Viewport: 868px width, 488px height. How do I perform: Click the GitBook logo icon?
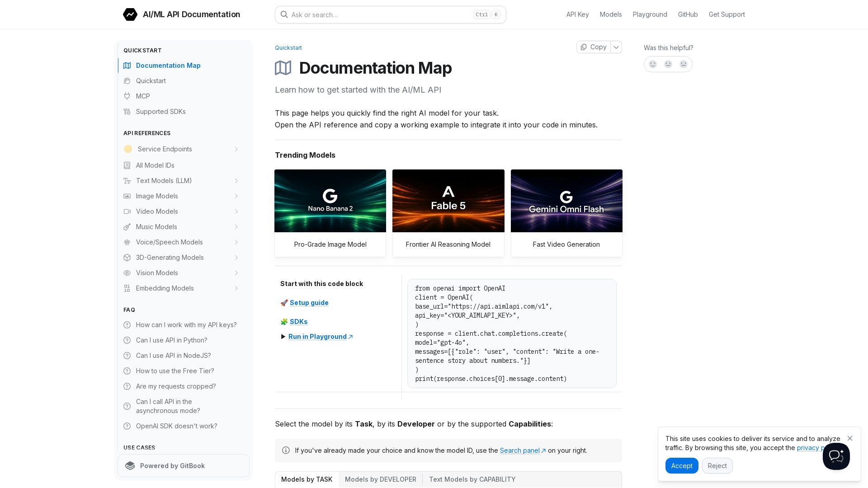130,466
